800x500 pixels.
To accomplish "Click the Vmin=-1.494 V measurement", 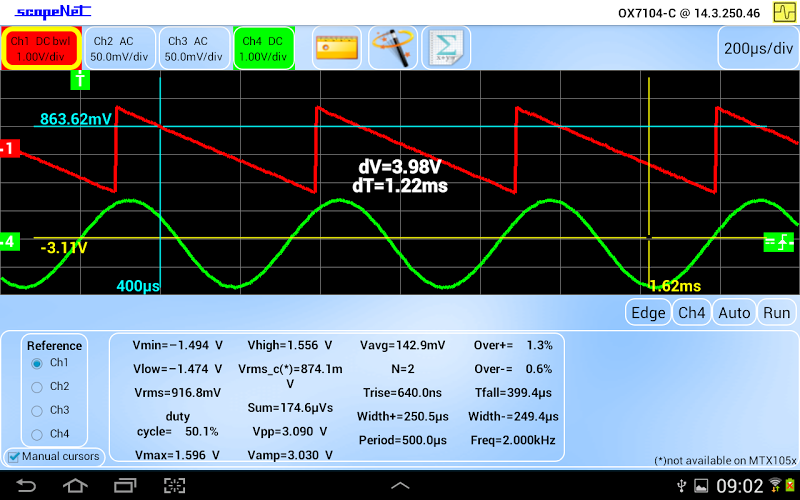I will click(x=178, y=345).
